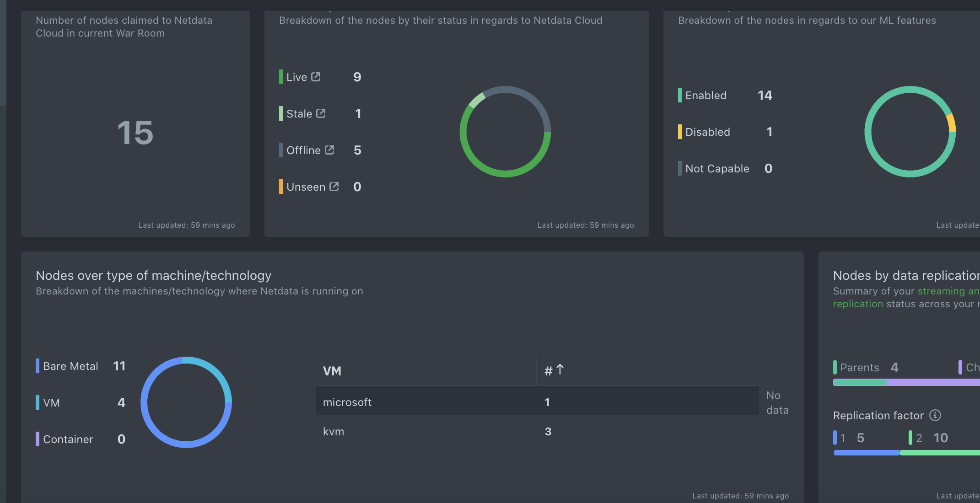Click the Parents legend color marker
The image size is (980, 503).
point(835,367)
